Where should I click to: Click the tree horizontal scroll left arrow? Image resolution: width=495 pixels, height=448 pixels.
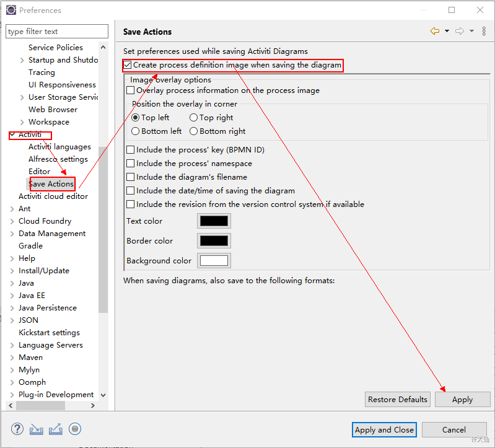pos(11,405)
